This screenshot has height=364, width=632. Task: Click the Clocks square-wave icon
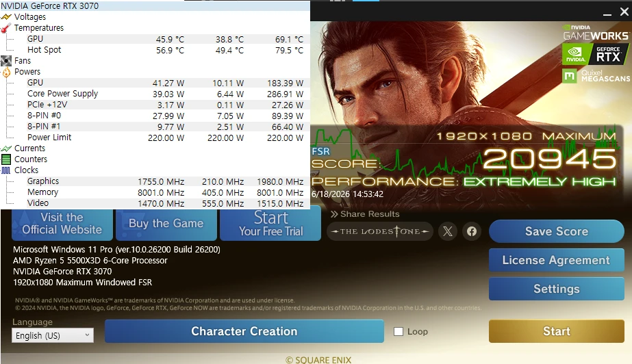[x=6, y=170]
